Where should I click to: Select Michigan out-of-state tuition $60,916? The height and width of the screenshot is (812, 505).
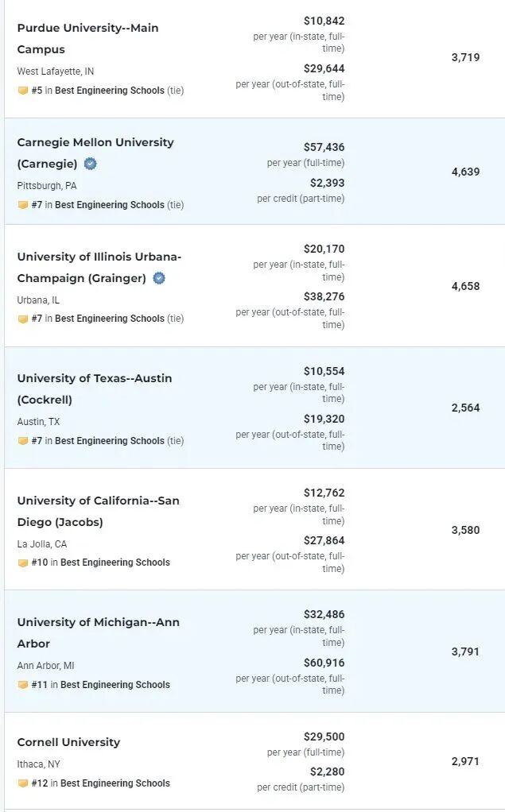coord(324,663)
